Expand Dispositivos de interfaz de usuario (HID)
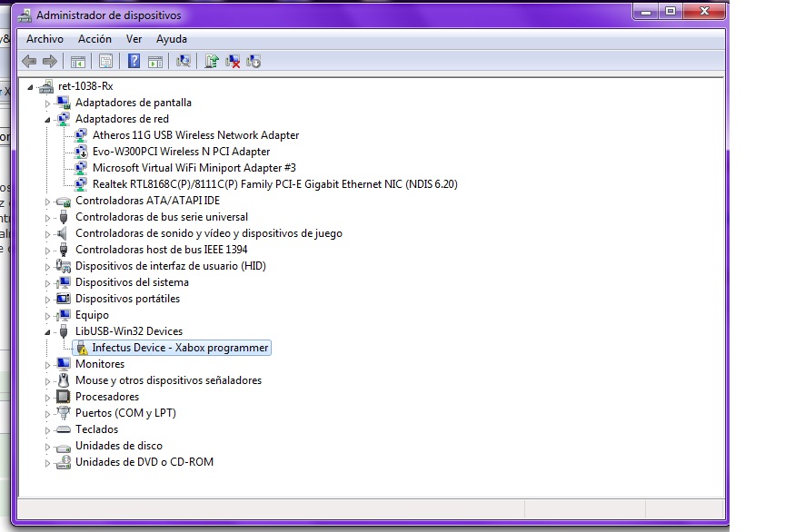Screen dimensions: 785x532 pos(47,267)
